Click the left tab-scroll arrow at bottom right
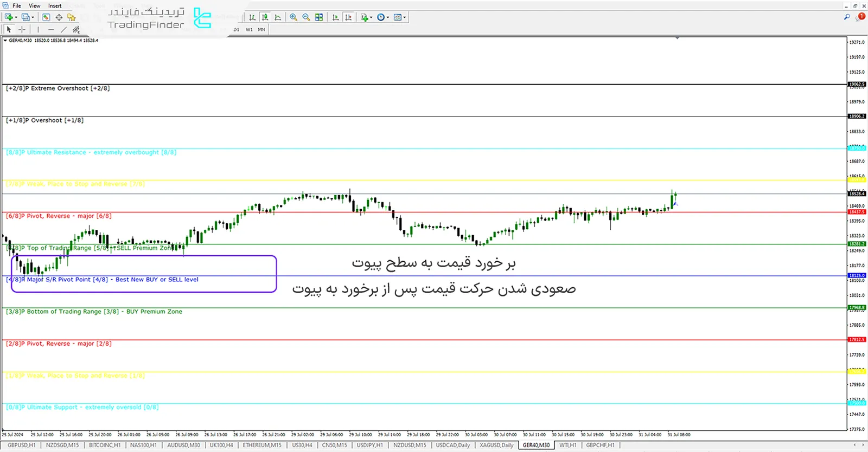The height and width of the screenshot is (452, 868). click(x=855, y=445)
